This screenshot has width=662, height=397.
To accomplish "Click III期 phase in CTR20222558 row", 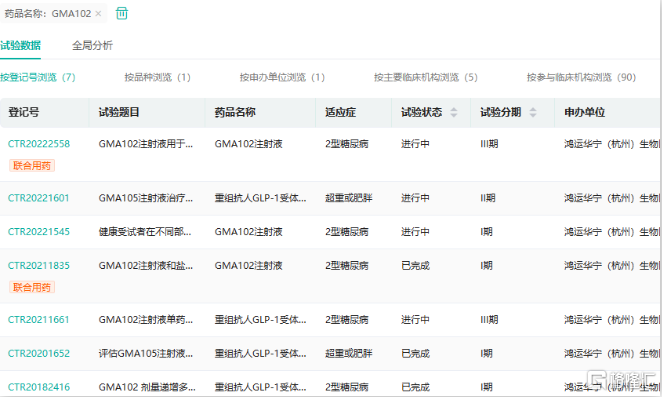I will coord(489,144).
